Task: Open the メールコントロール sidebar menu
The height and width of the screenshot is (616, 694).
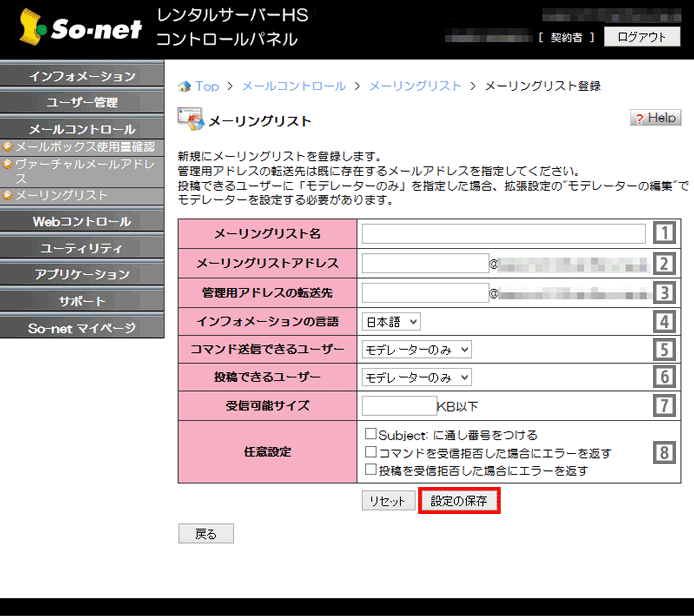Action: [82, 129]
